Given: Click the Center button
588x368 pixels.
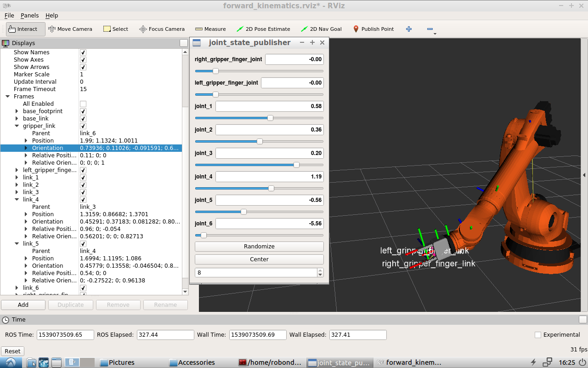Looking at the screenshot, I should 259,259.
